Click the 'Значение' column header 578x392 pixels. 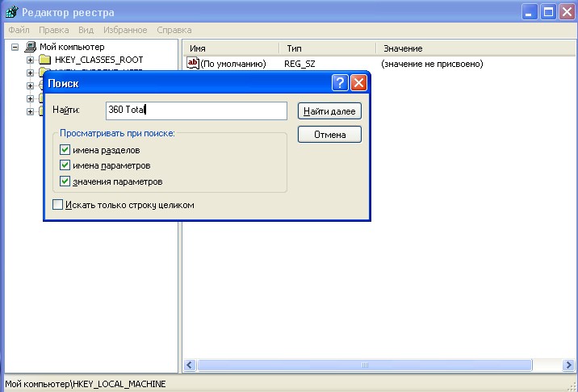(x=476, y=48)
